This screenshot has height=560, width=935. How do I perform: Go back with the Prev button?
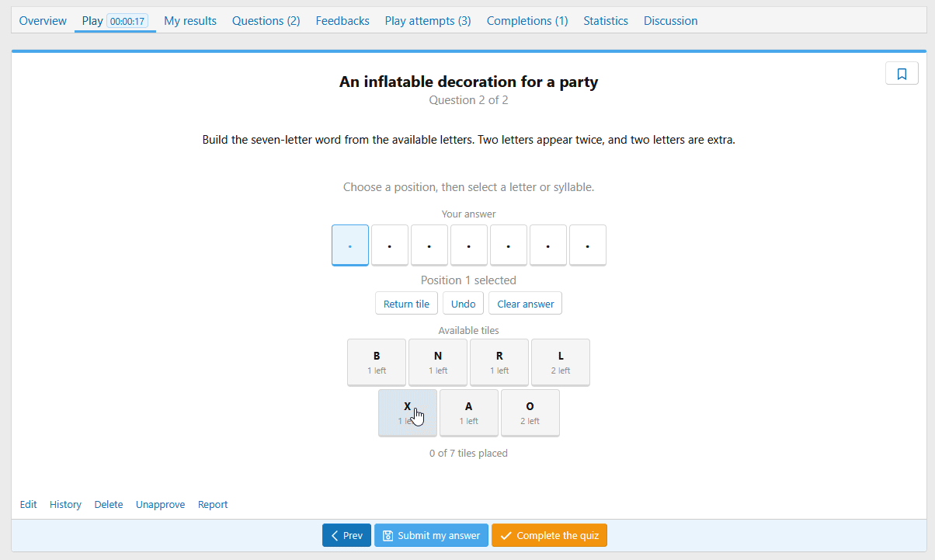click(346, 535)
